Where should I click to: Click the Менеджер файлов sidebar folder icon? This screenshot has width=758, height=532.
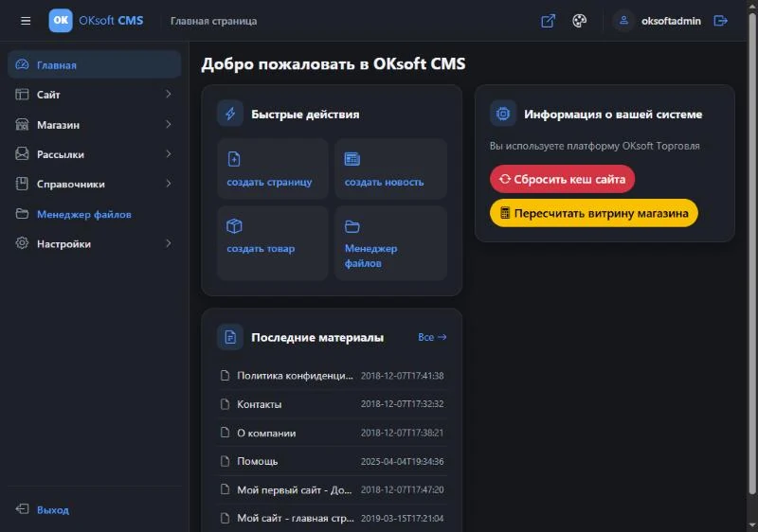tap(22, 213)
